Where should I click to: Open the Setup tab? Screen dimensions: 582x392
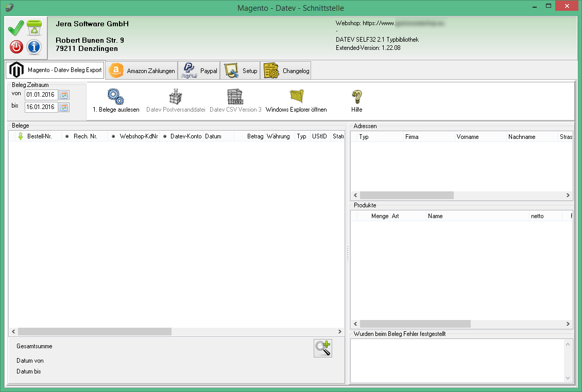pos(241,71)
